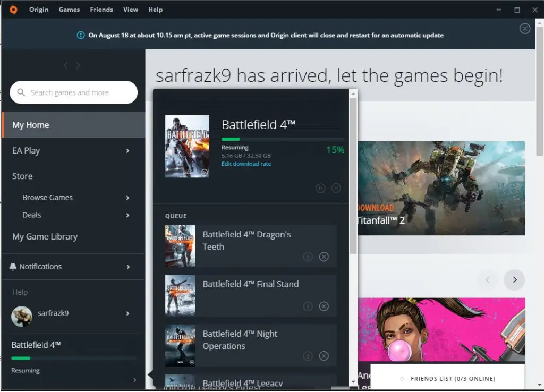Click the download queue scrollbar thumb

click(x=353, y=175)
